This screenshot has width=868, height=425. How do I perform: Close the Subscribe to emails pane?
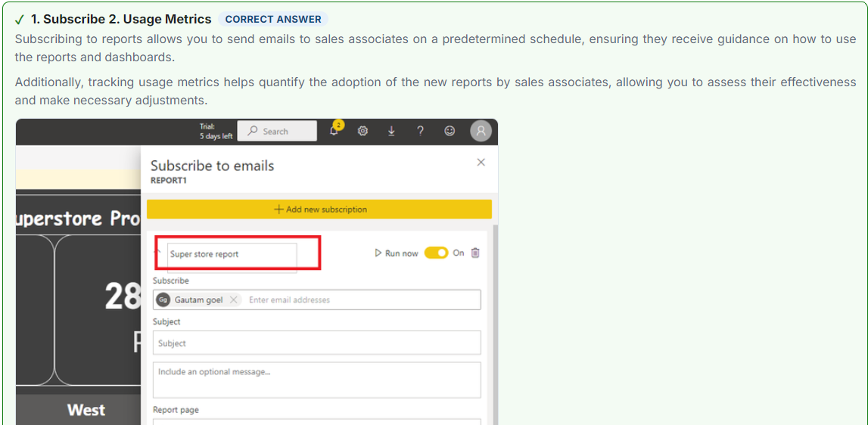pyautogui.click(x=481, y=162)
